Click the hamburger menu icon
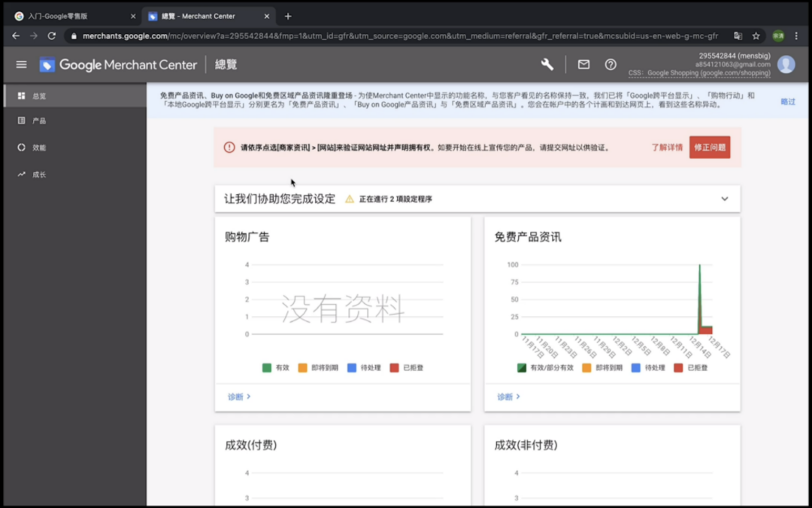Viewport: 812px width, 508px height. (21, 64)
